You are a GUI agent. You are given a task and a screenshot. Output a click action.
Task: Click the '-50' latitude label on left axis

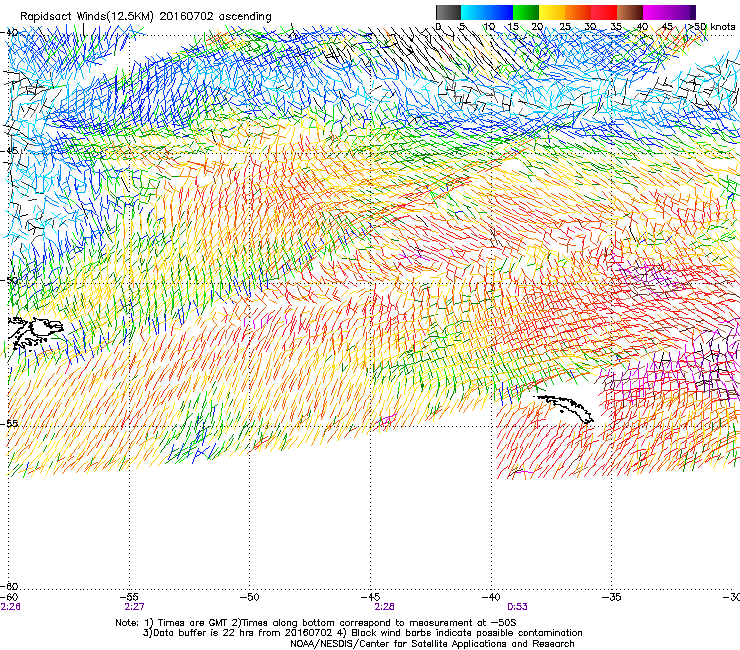[9, 280]
